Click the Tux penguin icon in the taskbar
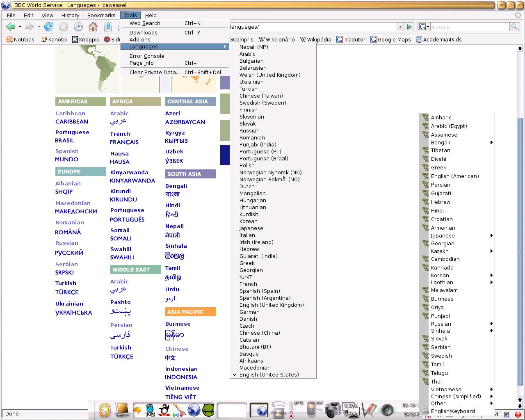Viewport: 525px width, 420px height. [164, 410]
